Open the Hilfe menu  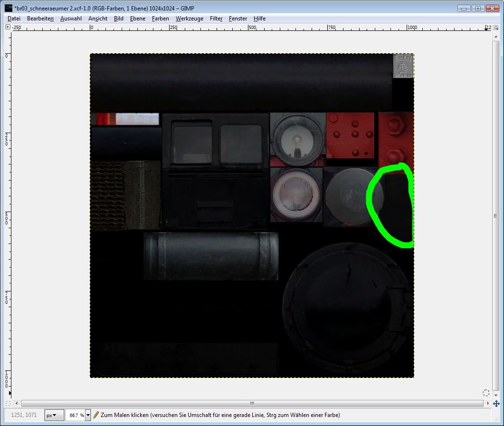[259, 19]
